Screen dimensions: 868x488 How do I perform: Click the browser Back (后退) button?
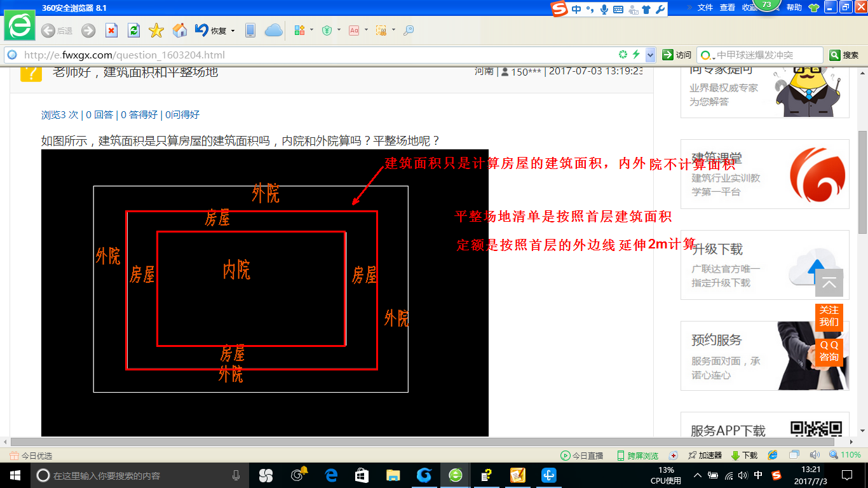[57, 30]
